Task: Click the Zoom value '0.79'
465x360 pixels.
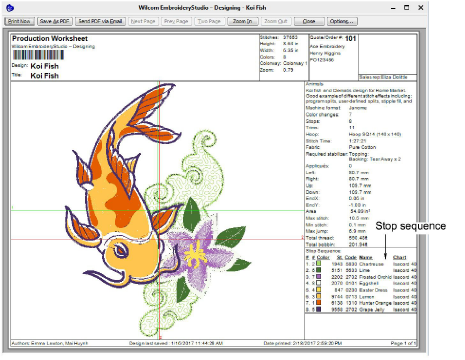Action: (x=288, y=70)
